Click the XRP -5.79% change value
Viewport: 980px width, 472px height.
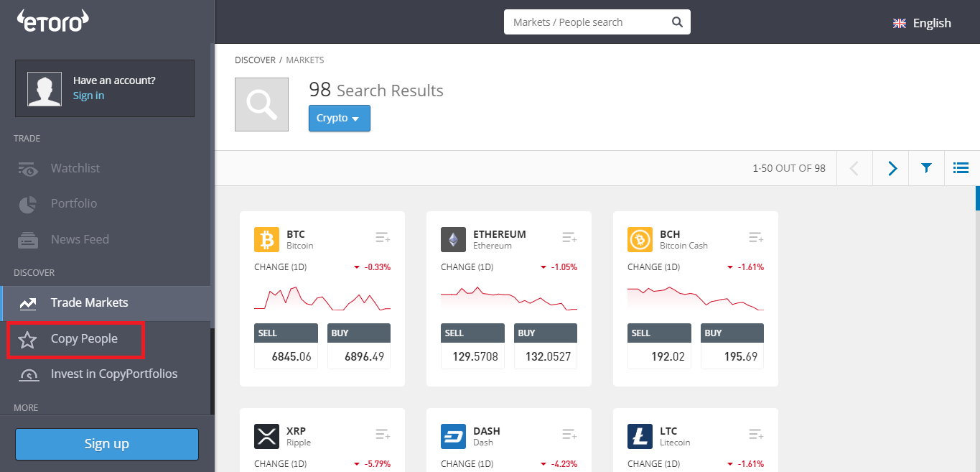coord(377,464)
